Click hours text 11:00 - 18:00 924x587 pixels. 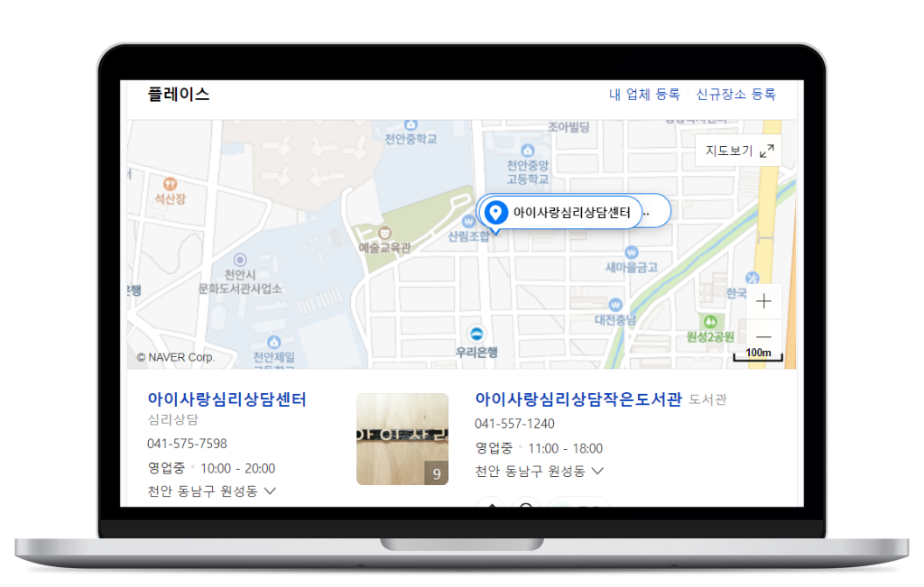tap(565, 448)
